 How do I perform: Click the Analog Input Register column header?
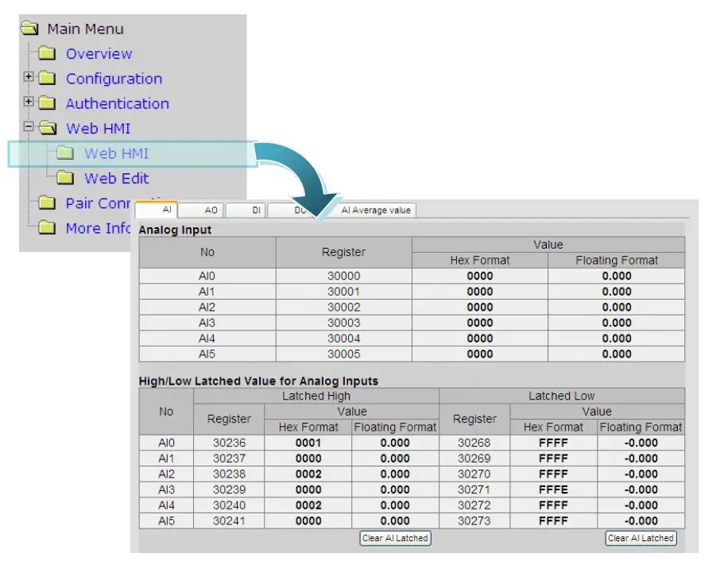point(343,252)
